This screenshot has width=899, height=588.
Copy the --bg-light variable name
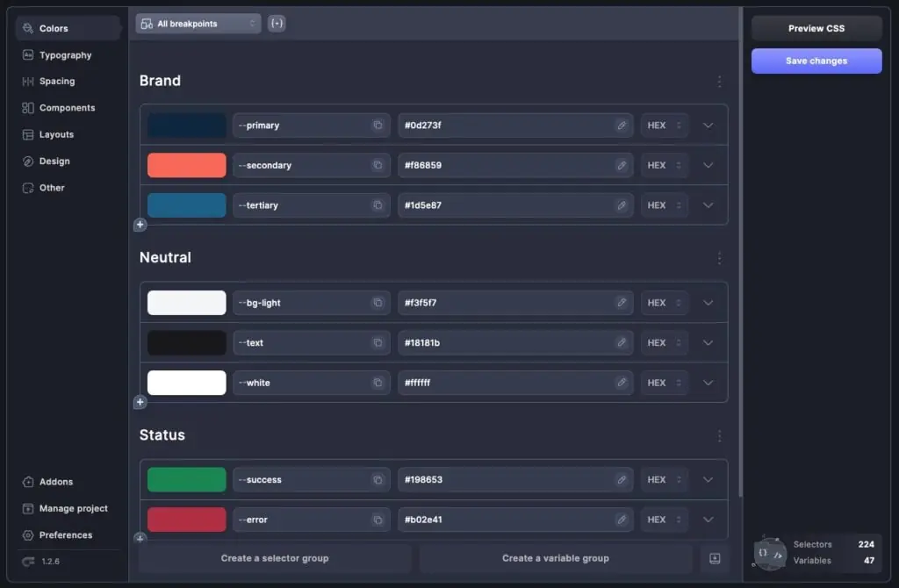click(378, 303)
